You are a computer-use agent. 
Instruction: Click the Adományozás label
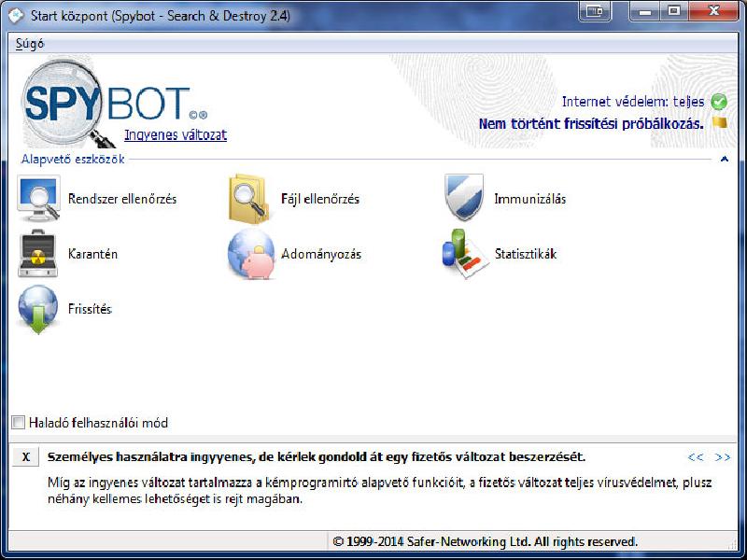click(x=321, y=254)
